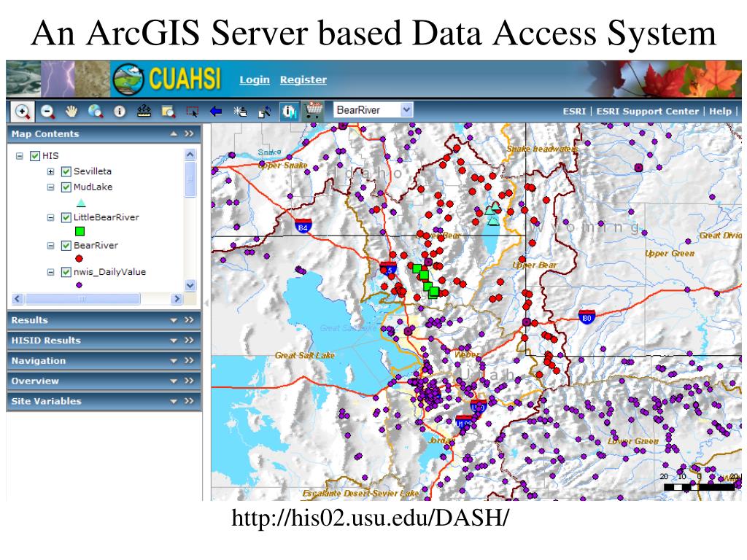Click the red BearRiver legend swatch

79,259
